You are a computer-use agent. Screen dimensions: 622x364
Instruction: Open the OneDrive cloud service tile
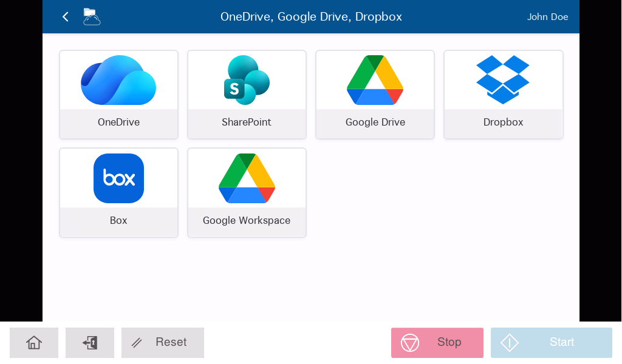coord(118,95)
